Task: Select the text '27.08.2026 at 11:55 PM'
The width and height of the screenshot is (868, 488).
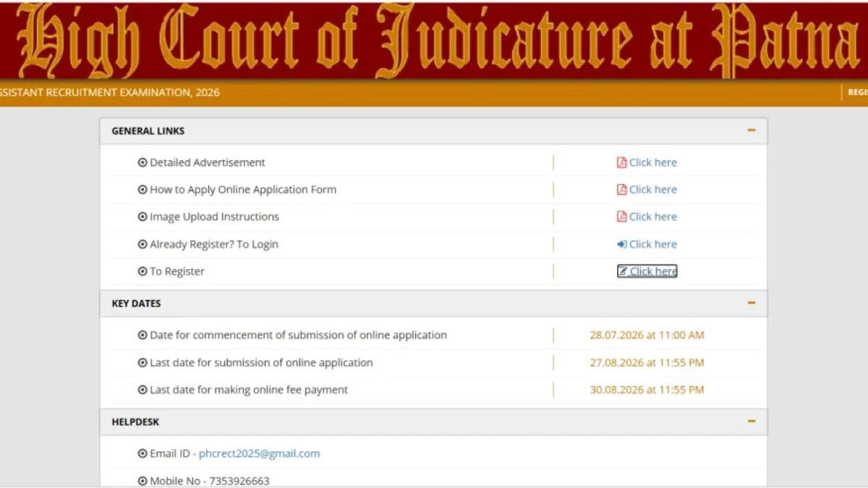Action: 647,363
